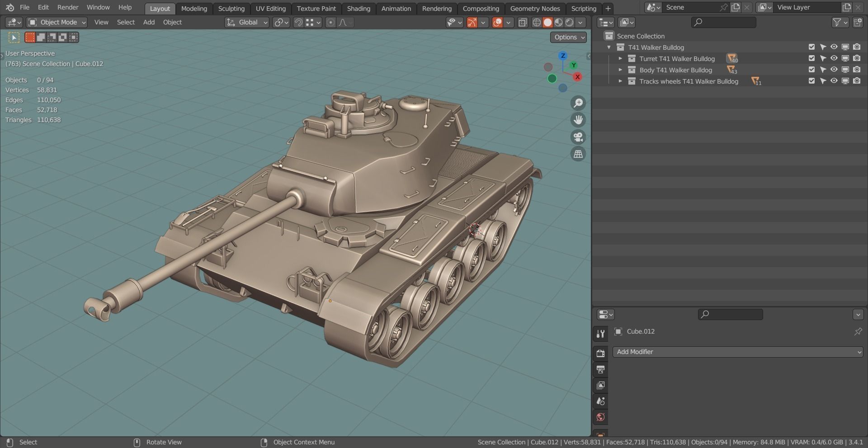Open the viewport Object menu
Image resolution: width=868 pixels, height=448 pixels.
(172, 22)
